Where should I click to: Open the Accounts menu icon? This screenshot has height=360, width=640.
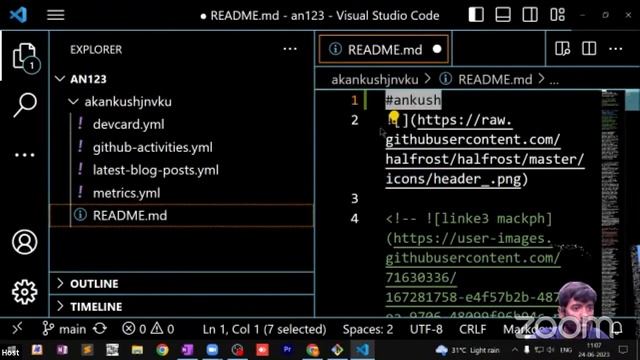[24, 242]
